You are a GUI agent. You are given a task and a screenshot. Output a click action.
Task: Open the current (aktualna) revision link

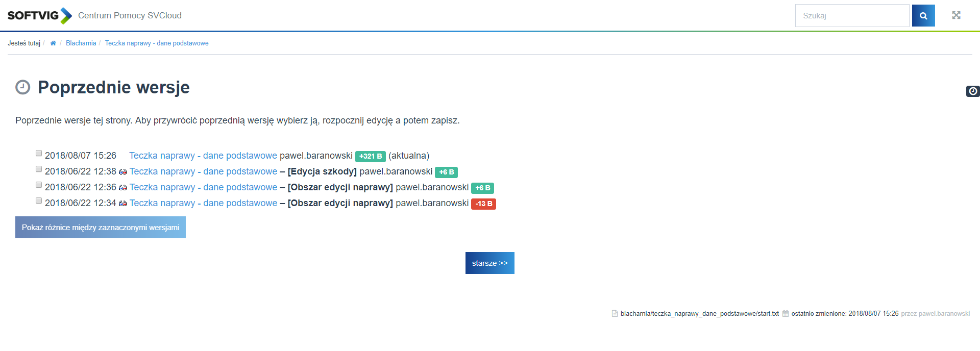pos(203,156)
